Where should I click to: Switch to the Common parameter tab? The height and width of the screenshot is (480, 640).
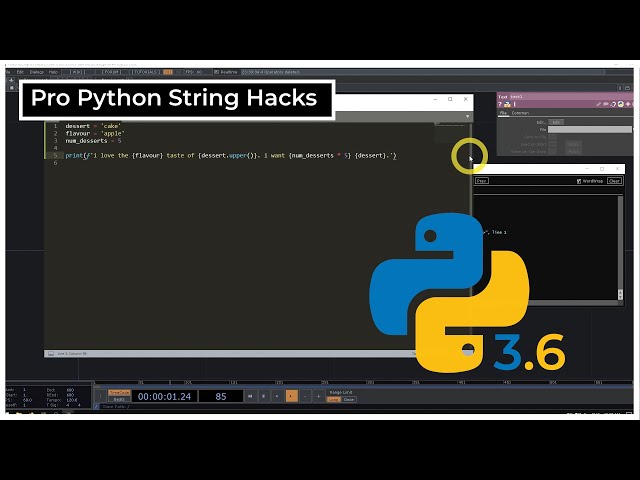[x=520, y=113]
